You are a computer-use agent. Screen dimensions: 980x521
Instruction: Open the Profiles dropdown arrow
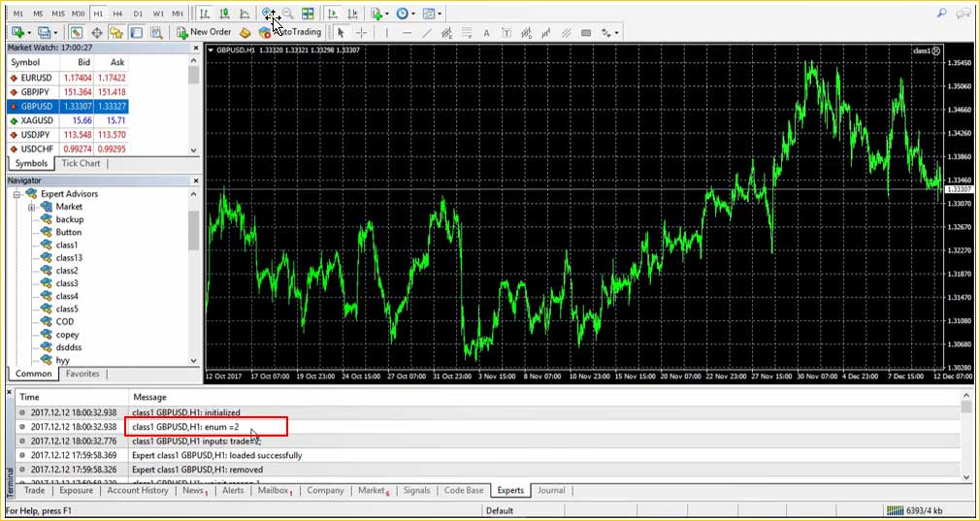[55, 32]
